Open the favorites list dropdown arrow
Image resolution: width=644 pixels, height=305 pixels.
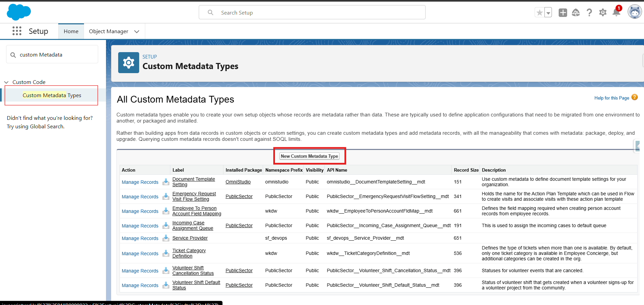[548, 13]
